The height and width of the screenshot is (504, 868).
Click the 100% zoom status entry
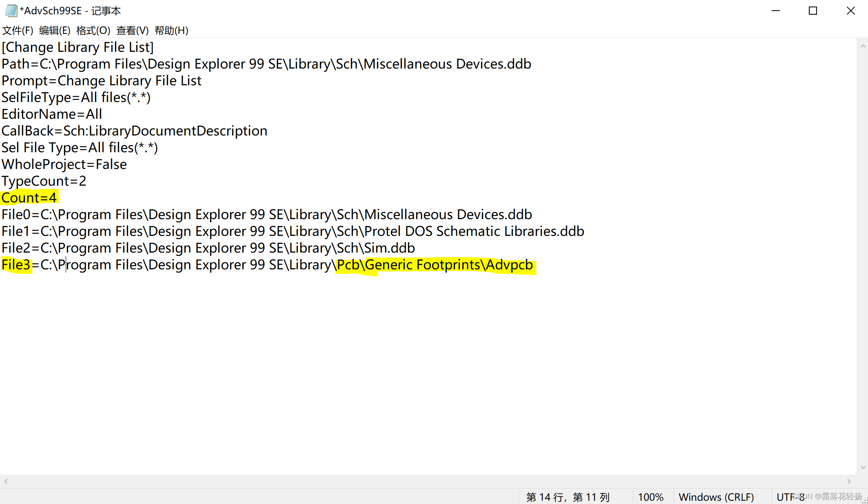pos(650,497)
